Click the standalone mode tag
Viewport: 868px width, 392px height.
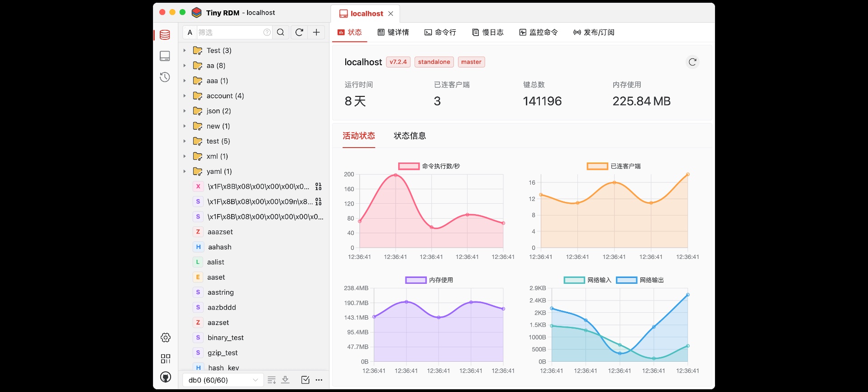click(x=434, y=62)
